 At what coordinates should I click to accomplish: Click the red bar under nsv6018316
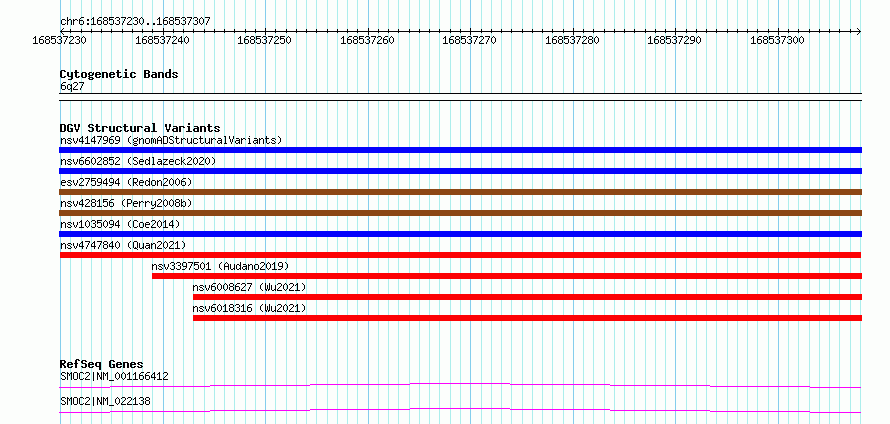pyautogui.click(x=527, y=318)
